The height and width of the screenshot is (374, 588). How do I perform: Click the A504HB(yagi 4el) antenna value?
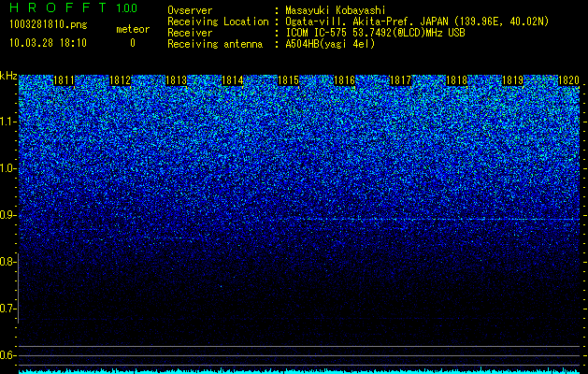pos(330,44)
